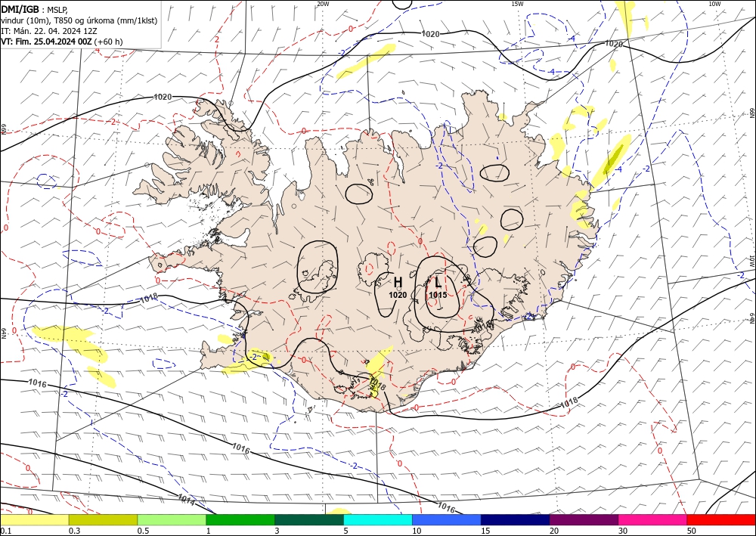Screen dimensions: 756x536
Task: Pick the dark green 3–5 legend swatch
Action: point(309,519)
